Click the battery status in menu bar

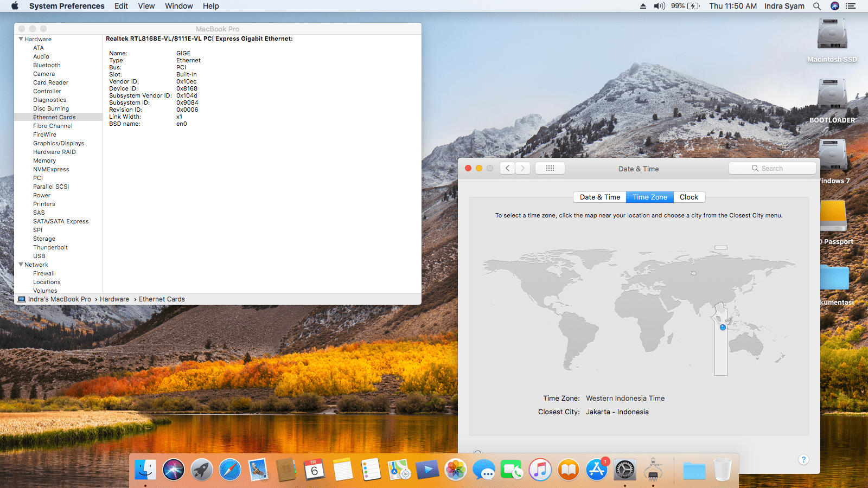686,6
